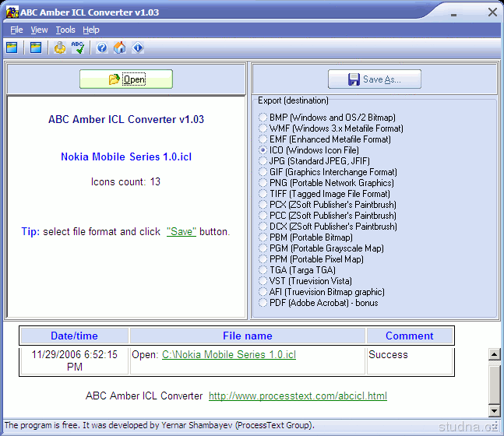
Task: Click the app icon in the title bar
Action: pyautogui.click(x=11, y=12)
